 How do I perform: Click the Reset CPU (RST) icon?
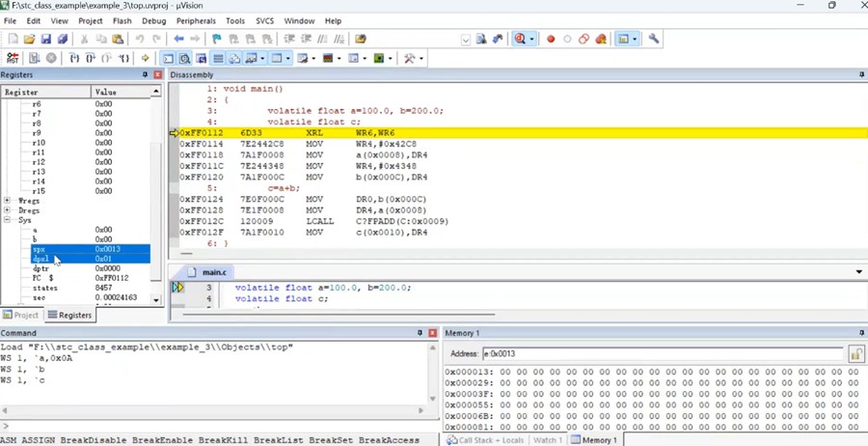tap(13, 58)
